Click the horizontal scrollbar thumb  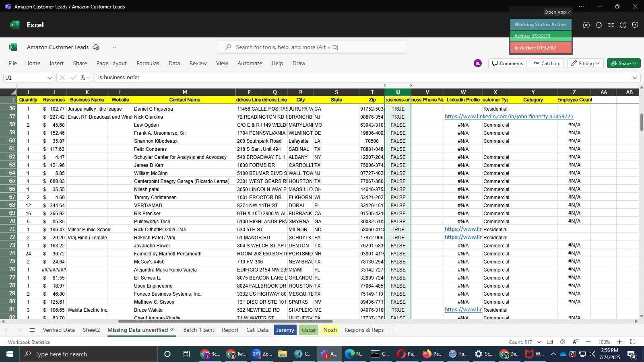pos(225,321)
